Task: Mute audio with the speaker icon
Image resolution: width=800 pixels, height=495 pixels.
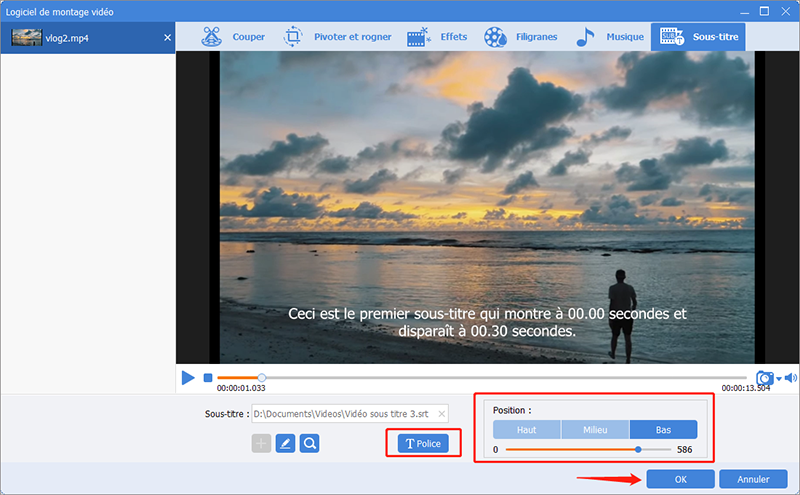Action: click(x=789, y=378)
